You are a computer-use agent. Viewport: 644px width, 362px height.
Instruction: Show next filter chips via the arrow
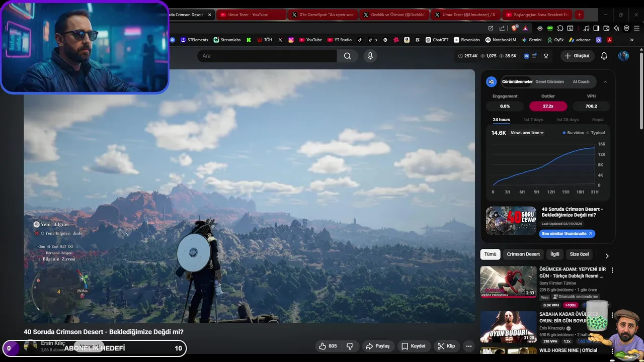tap(607, 255)
